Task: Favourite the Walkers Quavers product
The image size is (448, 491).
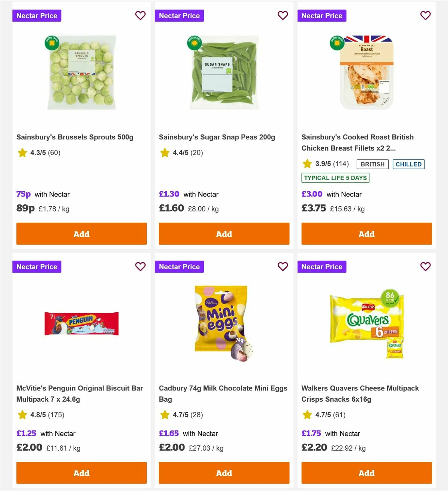Action: click(x=425, y=266)
